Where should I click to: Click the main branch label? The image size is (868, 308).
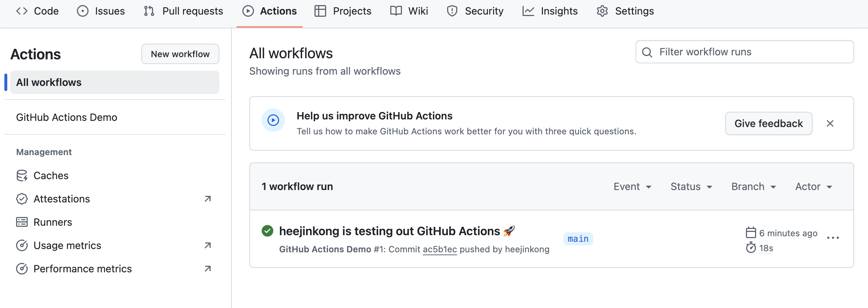[578, 238]
